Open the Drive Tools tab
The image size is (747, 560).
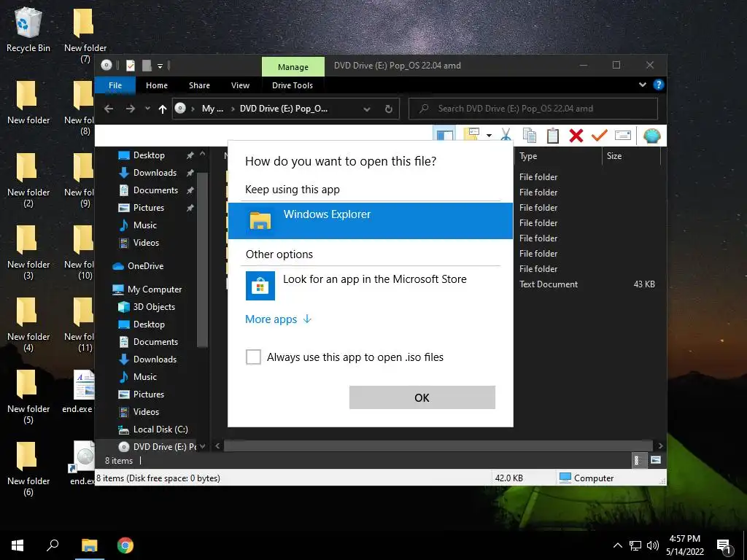[293, 85]
